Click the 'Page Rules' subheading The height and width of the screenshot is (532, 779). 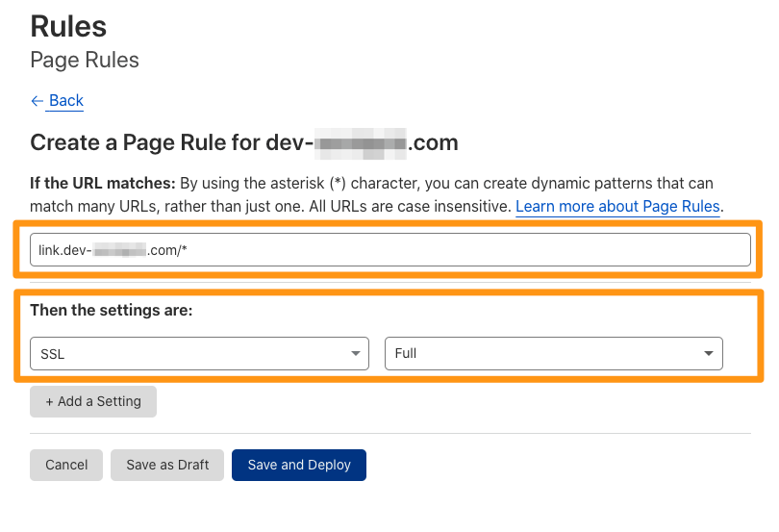pyautogui.click(x=85, y=60)
